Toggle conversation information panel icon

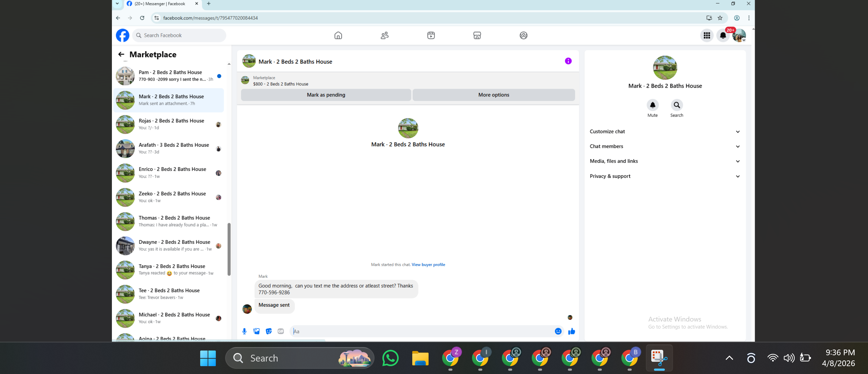pos(568,61)
